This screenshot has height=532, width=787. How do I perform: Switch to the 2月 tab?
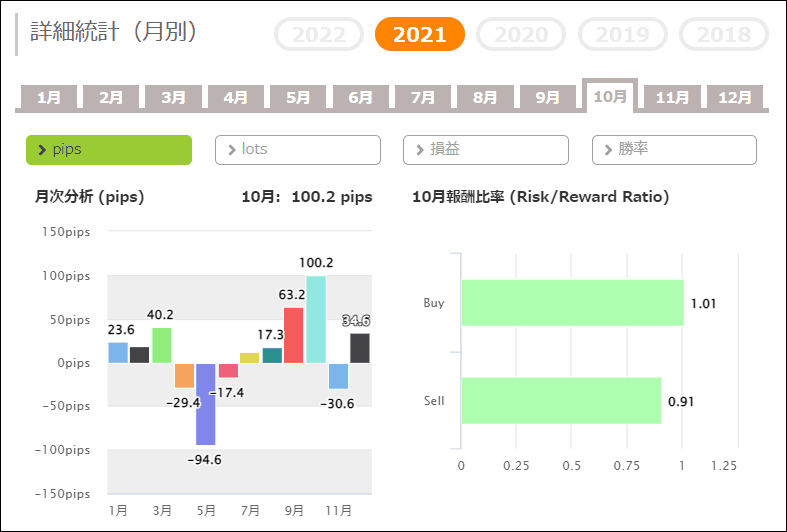[x=111, y=97]
